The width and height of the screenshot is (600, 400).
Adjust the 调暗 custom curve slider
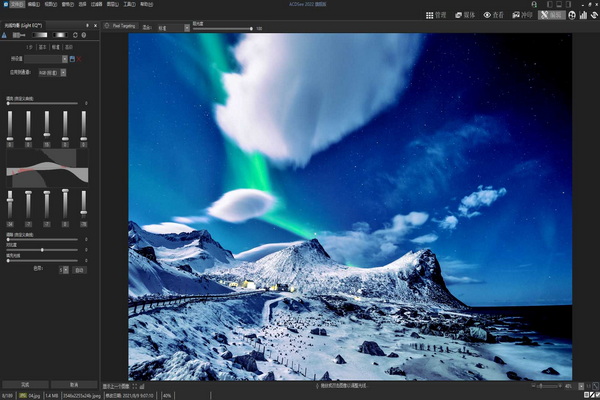tap(42, 240)
